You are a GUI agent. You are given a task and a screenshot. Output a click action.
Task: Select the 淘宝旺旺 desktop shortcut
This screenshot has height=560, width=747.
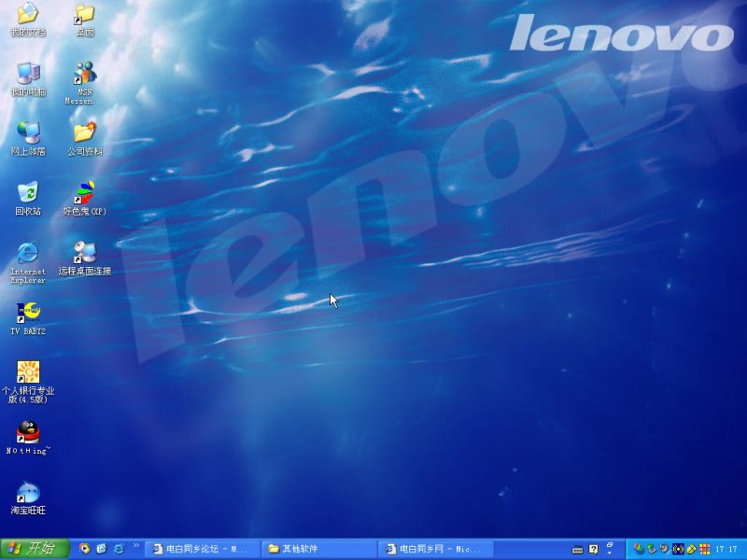pos(28,493)
